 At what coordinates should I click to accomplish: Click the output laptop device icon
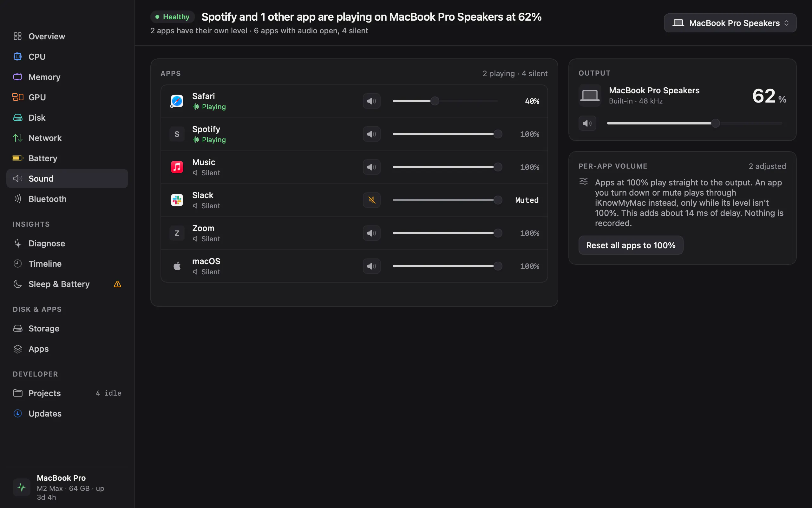tap(590, 96)
